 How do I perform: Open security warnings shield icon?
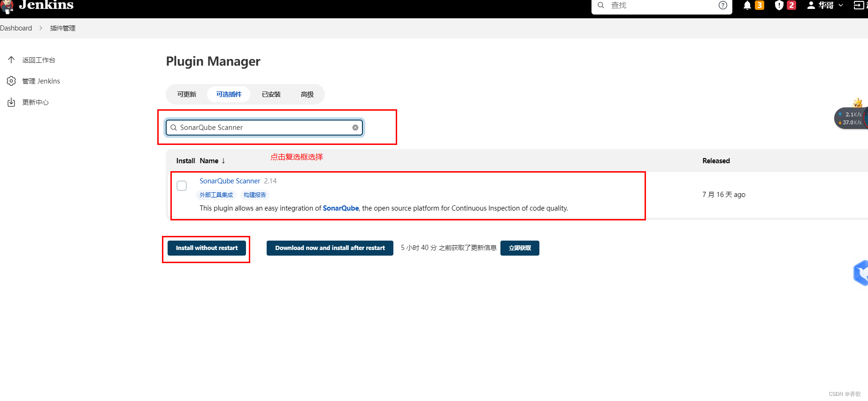(x=779, y=5)
